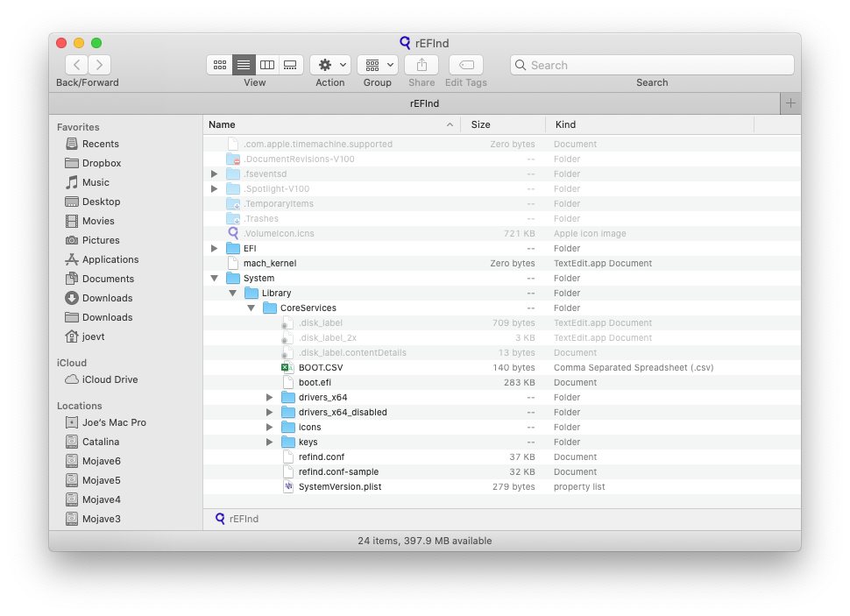Select the .disk_label.contentDetails file
This screenshot has height=616, width=850.
pyautogui.click(x=502, y=352)
